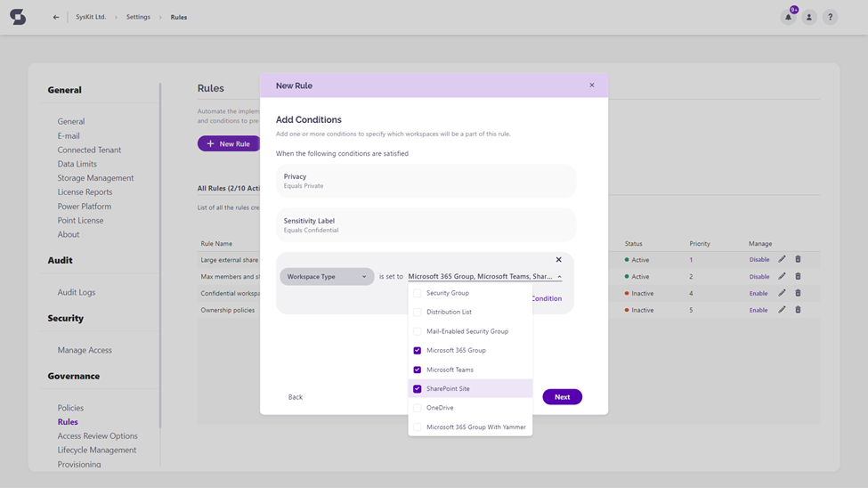This screenshot has height=488, width=868.
Task: Open License Reports settings
Action: (x=85, y=191)
